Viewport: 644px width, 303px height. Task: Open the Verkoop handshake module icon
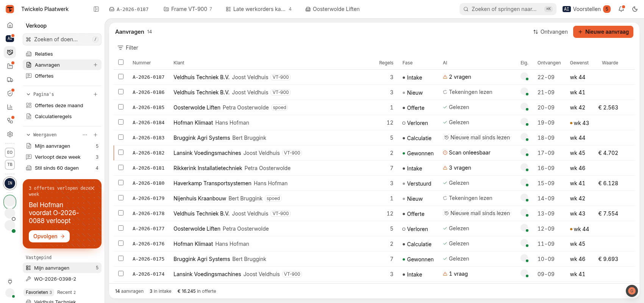click(x=10, y=52)
